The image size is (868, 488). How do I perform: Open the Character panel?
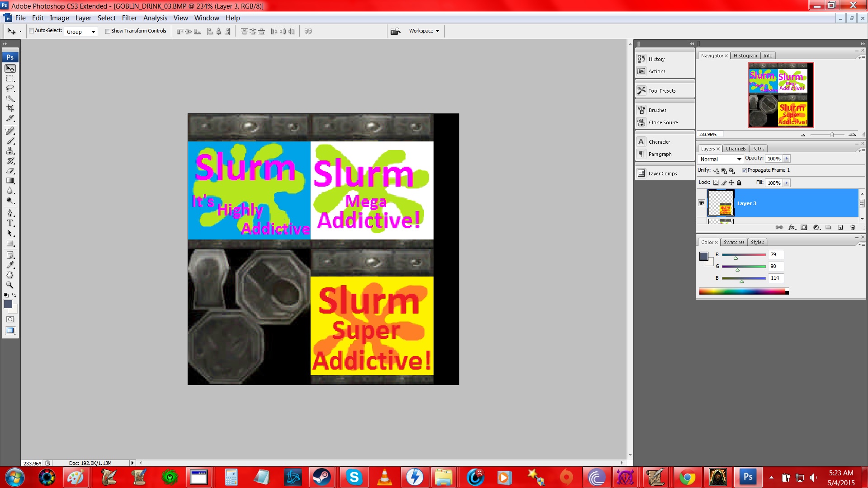(x=665, y=142)
